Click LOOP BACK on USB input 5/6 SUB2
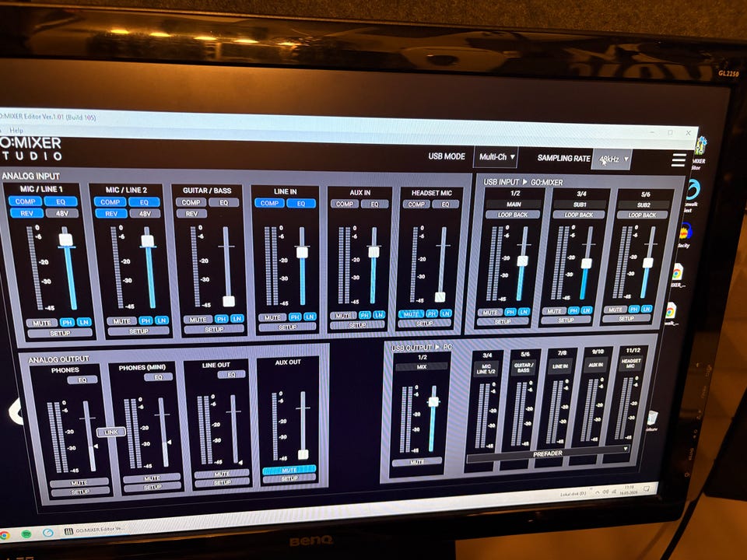This screenshot has height=560, width=747. (642, 215)
